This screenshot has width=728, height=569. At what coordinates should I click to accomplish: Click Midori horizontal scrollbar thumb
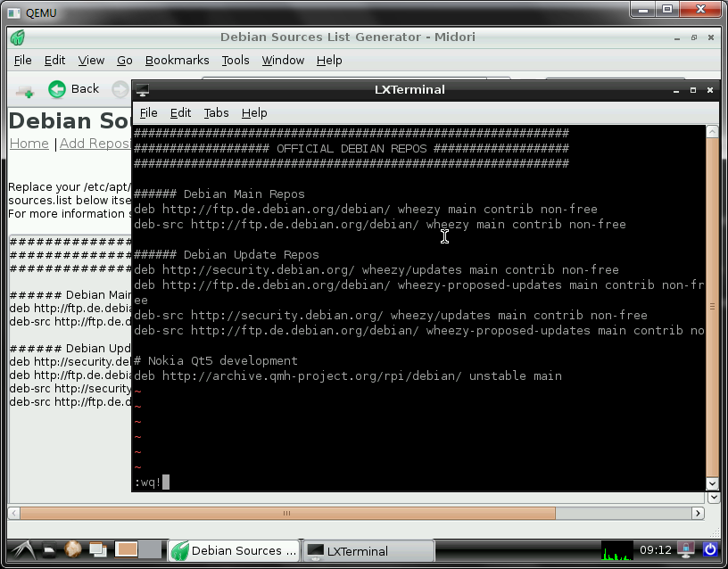point(287,514)
